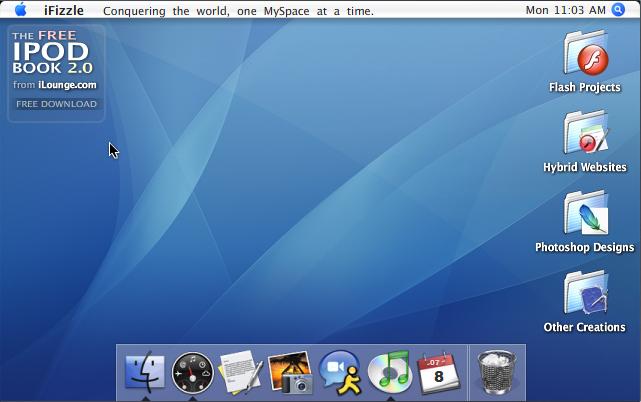The height and width of the screenshot is (402, 641).
Task: Select the Hybrid Websites label text
Action: [x=585, y=167]
